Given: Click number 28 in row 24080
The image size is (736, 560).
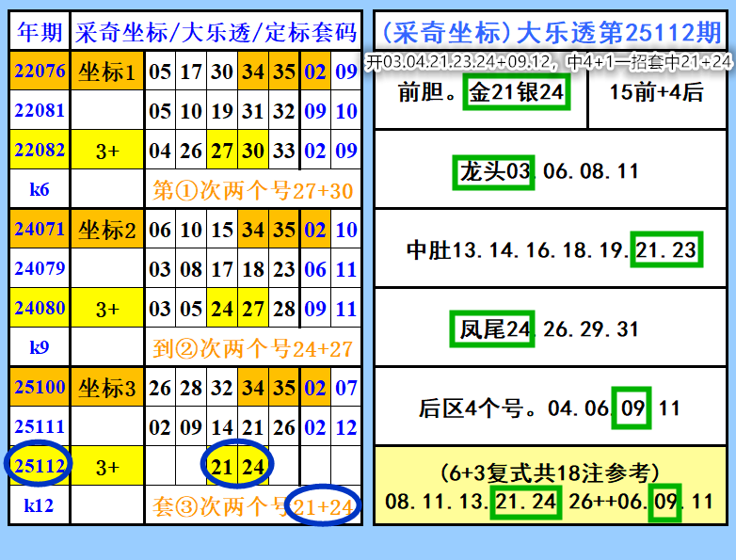Looking at the screenshot, I should (284, 309).
